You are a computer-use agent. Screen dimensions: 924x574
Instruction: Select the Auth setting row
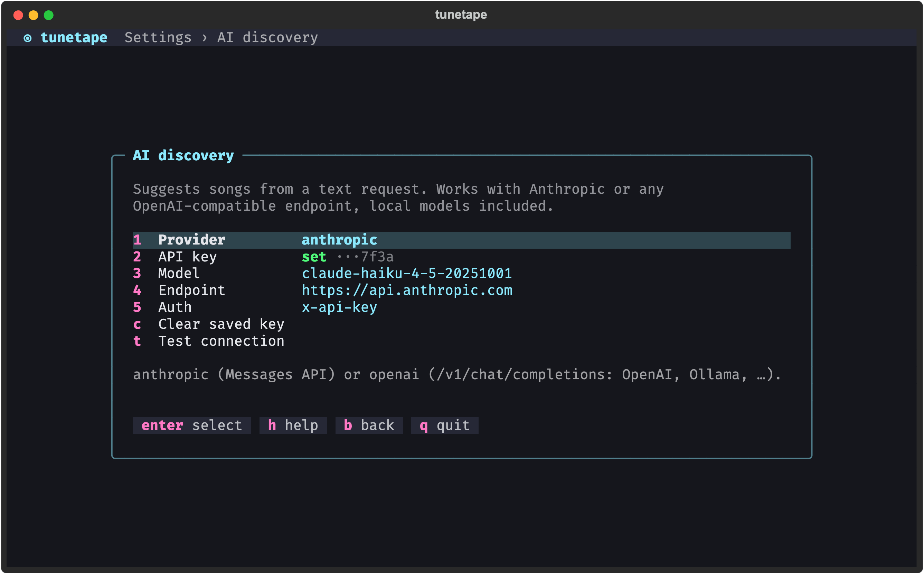click(x=461, y=307)
